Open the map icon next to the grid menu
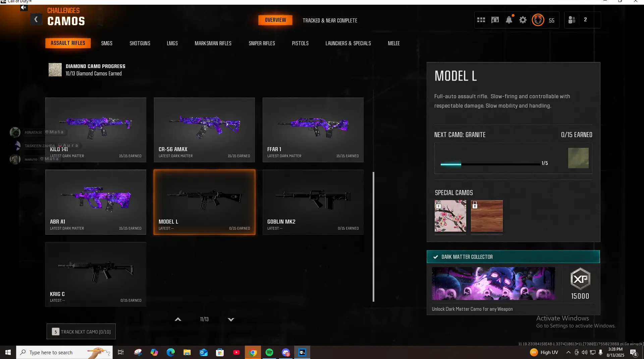The height and width of the screenshot is (359, 644). pos(495,20)
